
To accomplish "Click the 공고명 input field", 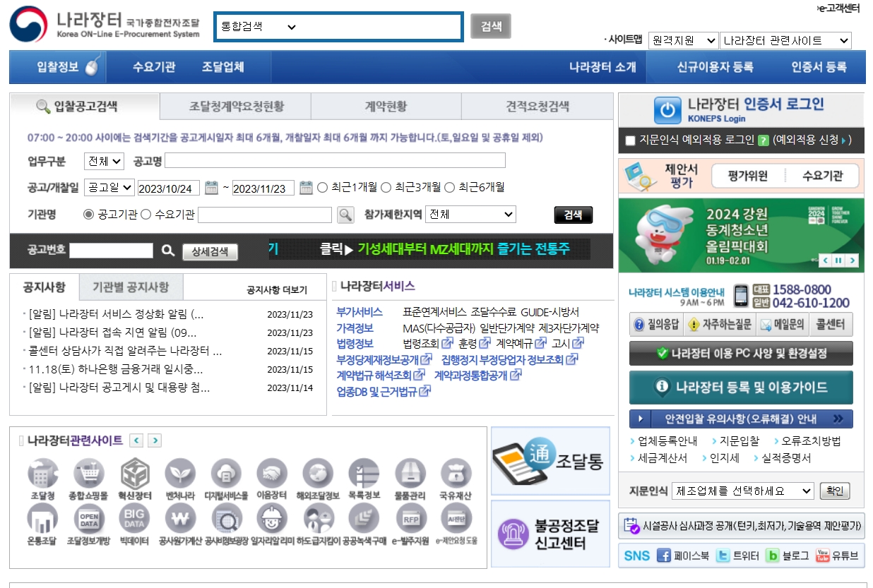I will pos(335,160).
